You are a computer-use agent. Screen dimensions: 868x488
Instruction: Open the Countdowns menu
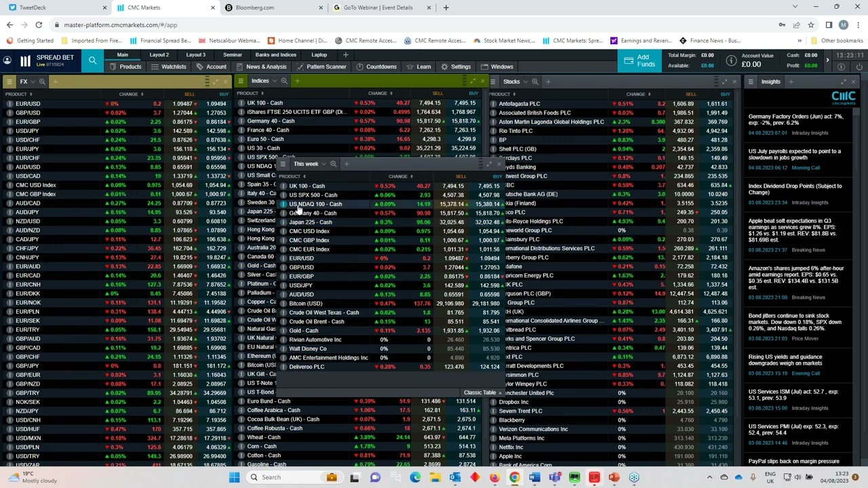coord(376,66)
